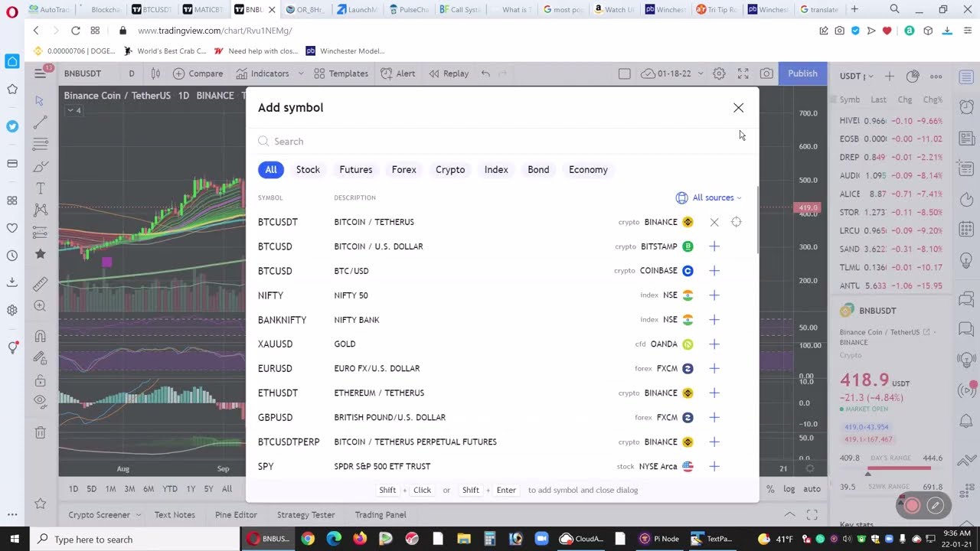
Task: Add BTCUSDTPERP symbol
Action: click(x=714, y=442)
